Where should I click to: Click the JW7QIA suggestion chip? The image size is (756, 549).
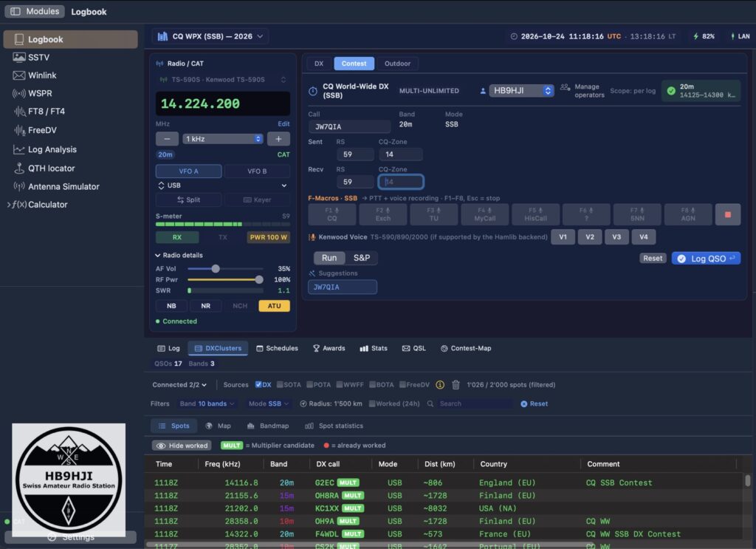tap(343, 287)
